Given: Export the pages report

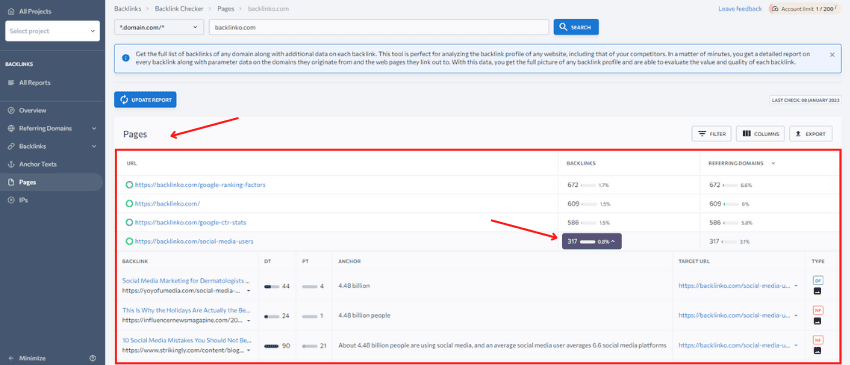Looking at the screenshot, I should coord(811,134).
